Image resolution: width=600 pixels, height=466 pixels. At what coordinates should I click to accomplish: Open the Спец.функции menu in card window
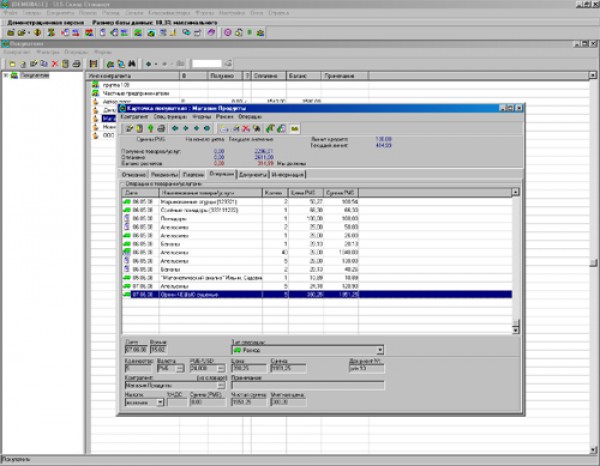(x=170, y=116)
